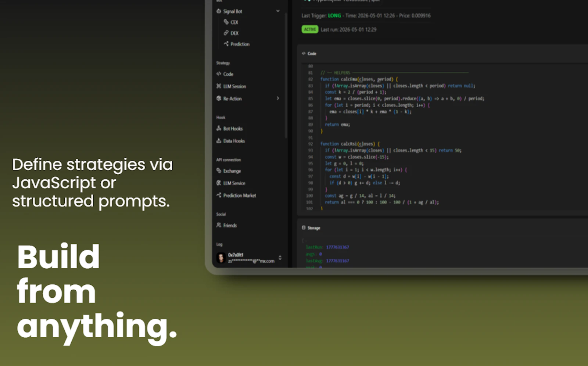This screenshot has height=366, width=588.
Task: Click the Prediction Market icon
Action: coord(219,195)
